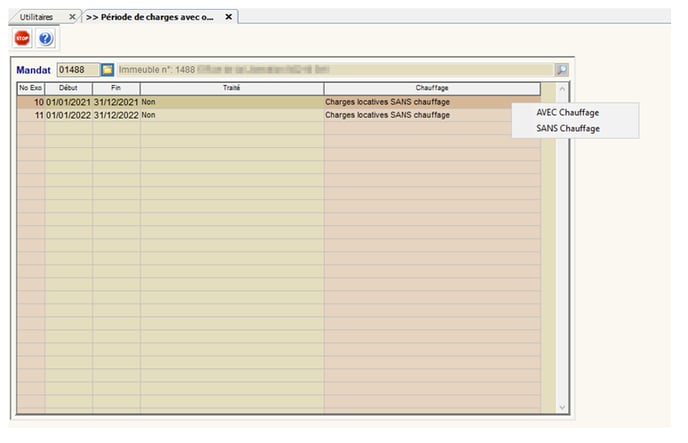Click the Traité column header
The width and height of the screenshot is (688, 443).
(x=231, y=88)
